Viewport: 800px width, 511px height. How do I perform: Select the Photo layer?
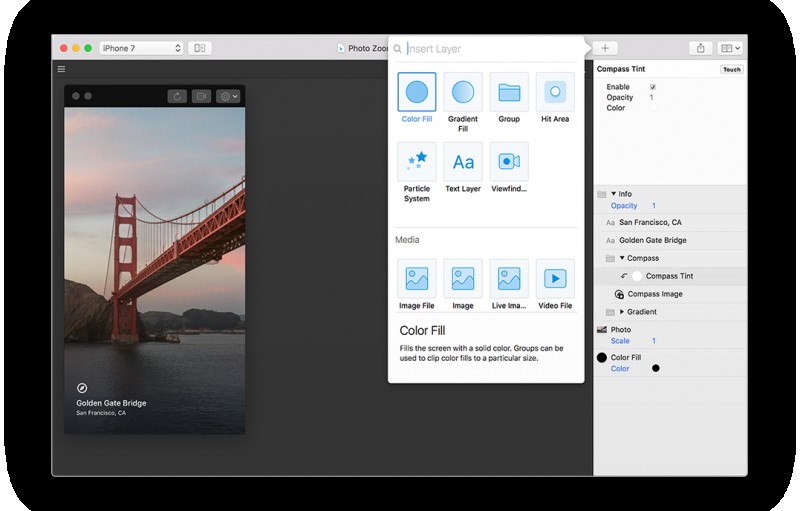[620, 329]
